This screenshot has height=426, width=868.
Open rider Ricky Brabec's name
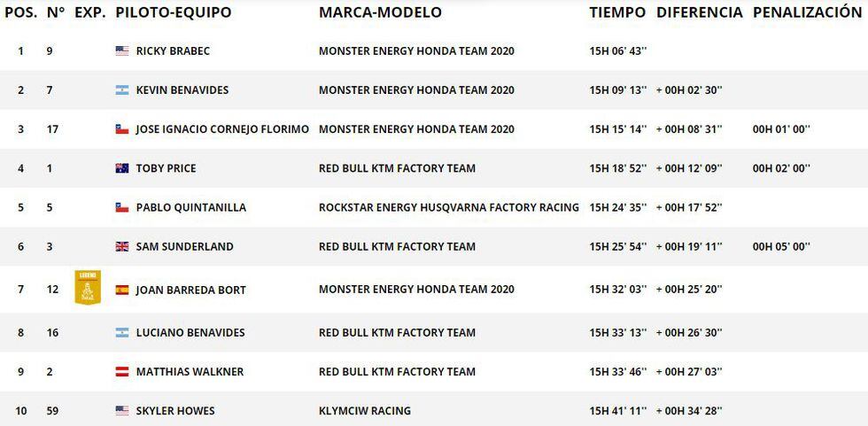coord(172,51)
